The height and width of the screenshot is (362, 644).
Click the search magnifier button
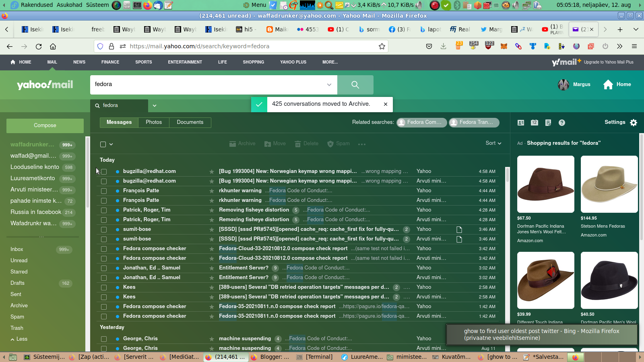pos(355,84)
